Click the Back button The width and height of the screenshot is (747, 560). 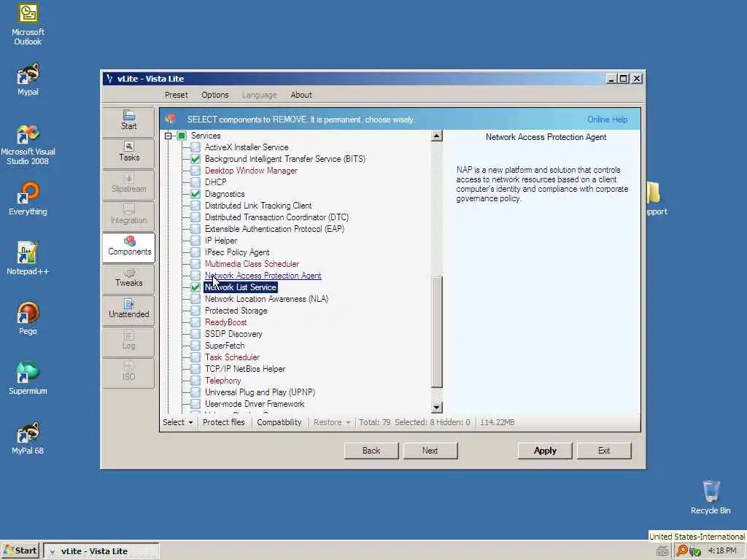(371, 451)
